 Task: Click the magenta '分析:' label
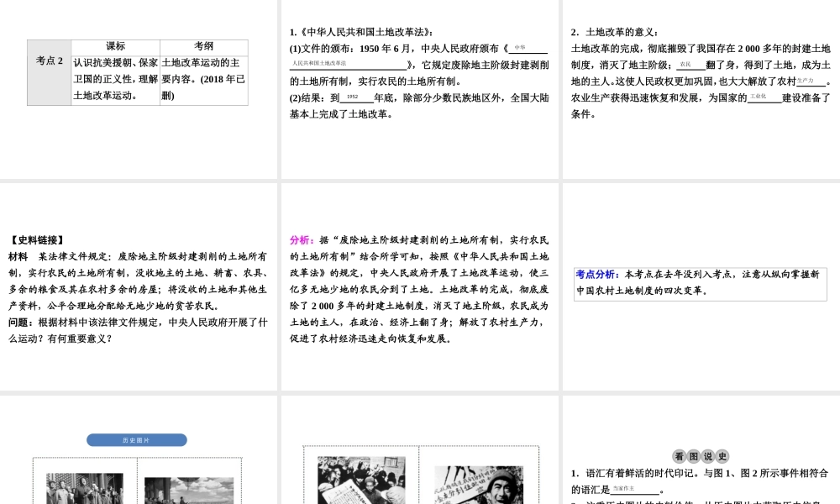point(302,240)
